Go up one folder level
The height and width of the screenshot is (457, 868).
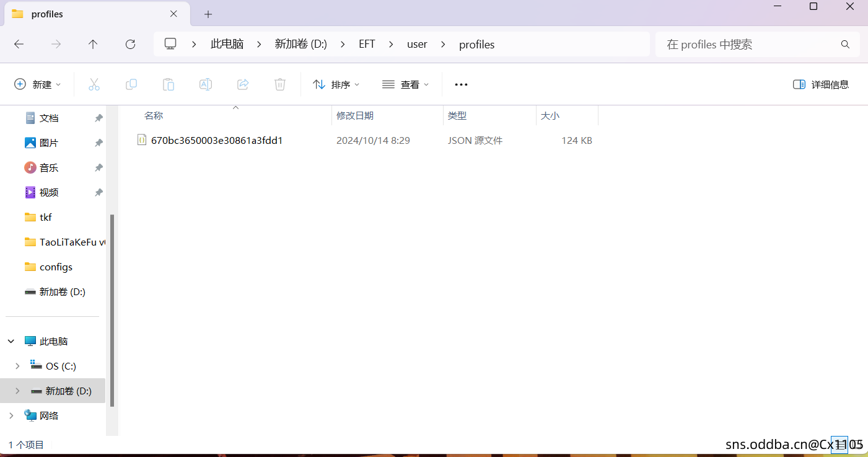coord(93,44)
